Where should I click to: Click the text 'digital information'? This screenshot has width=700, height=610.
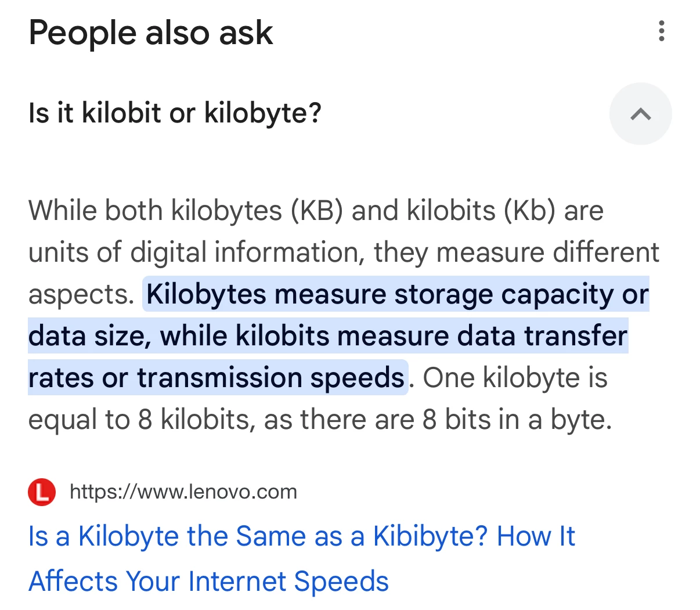[247, 252]
